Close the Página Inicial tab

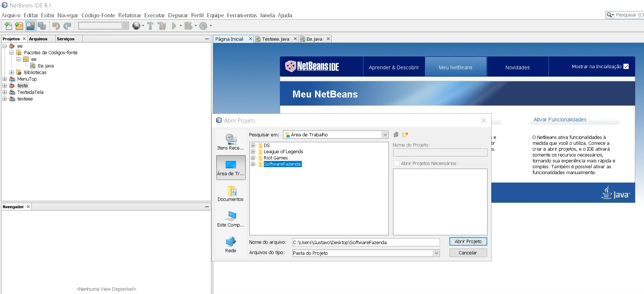(251, 39)
